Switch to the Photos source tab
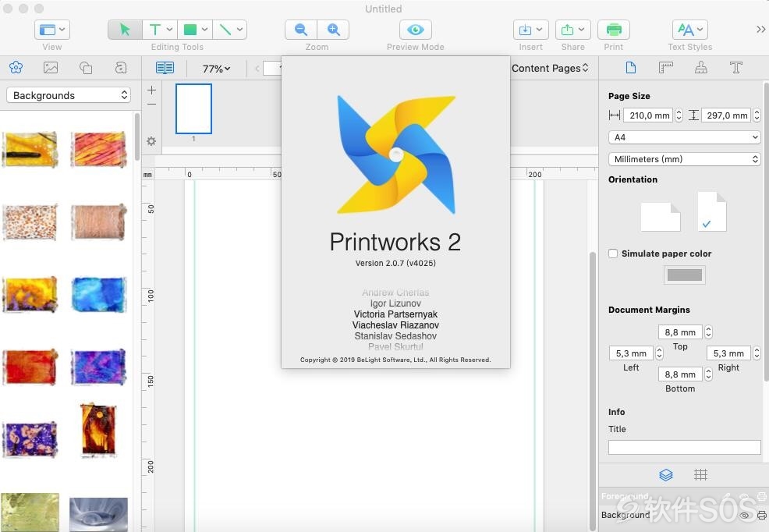The height and width of the screenshot is (532, 769). point(51,67)
